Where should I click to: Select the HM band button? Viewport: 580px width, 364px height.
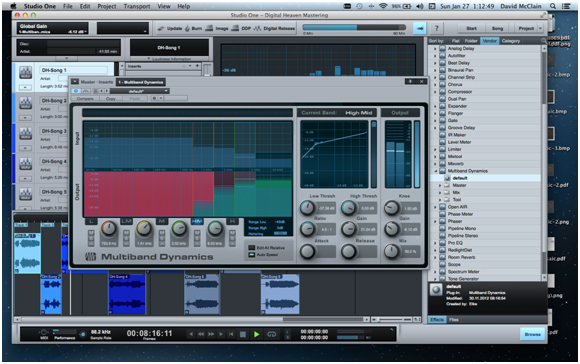(197, 221)
